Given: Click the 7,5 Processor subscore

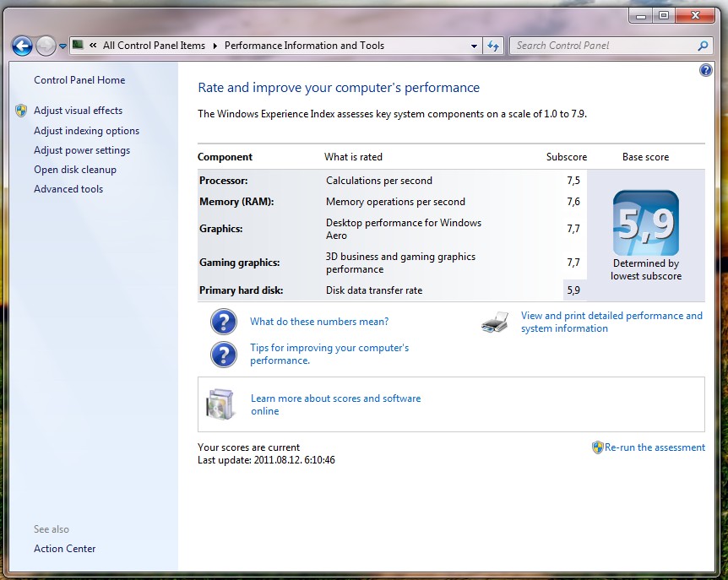Looking at the screenshot, I should coord(573,181).
